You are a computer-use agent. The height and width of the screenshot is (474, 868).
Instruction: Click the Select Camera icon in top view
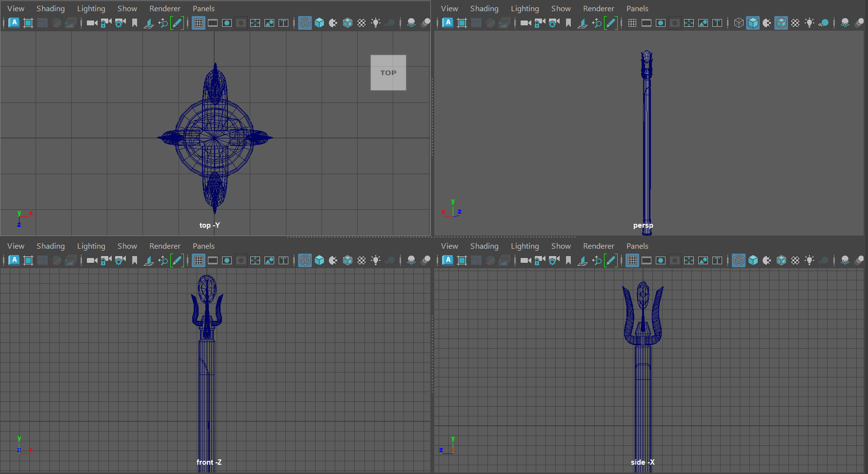[92, 23]
